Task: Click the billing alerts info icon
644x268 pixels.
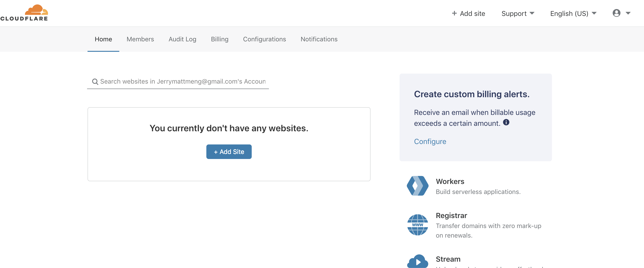Action: (x=506, y=122)
